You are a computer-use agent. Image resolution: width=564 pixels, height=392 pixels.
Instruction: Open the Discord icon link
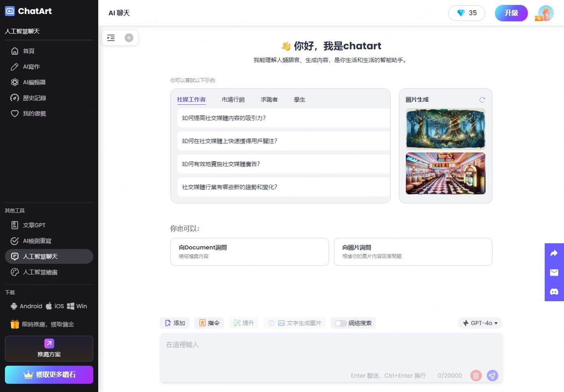pos(554,292)
